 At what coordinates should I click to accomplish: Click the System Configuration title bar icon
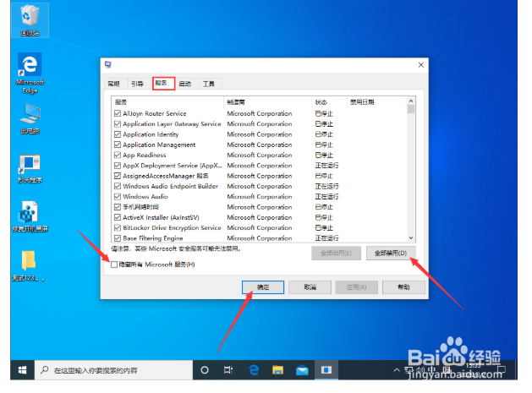coord(108,64)
